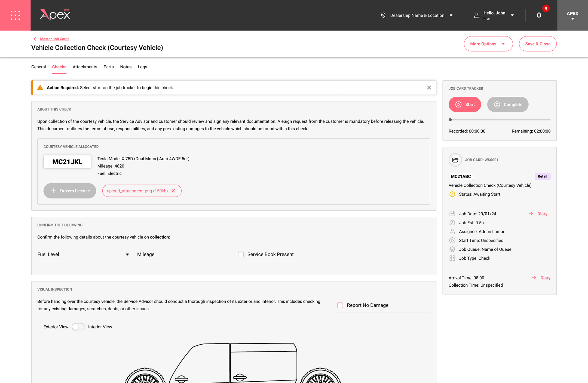Click the job tracker progress slider handle

[450, 120]
